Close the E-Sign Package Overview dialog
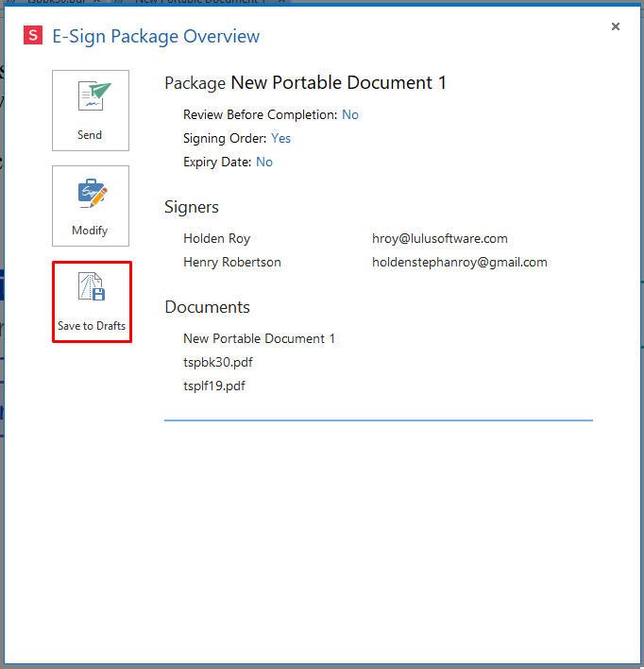This screenshot has width=644, height=669. (x=616, y=26)
